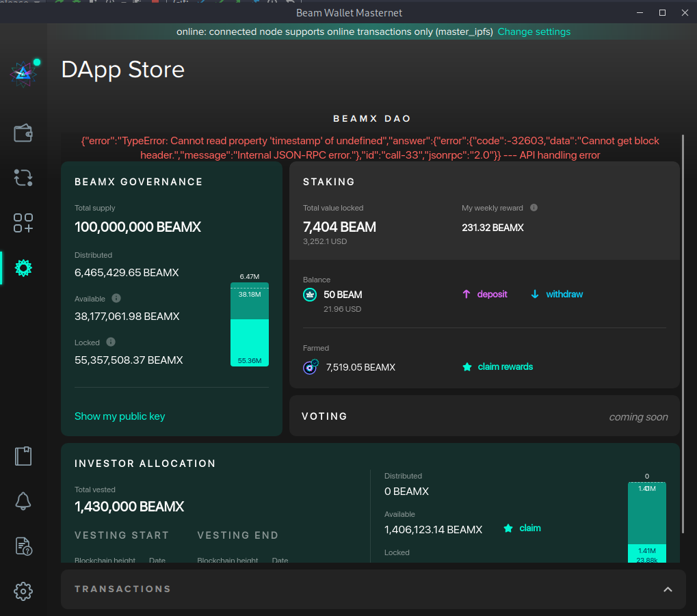Viewport: 697px width, 616px height.
Task: Click the deposit up-arrow icon
Action: (466, 294)
